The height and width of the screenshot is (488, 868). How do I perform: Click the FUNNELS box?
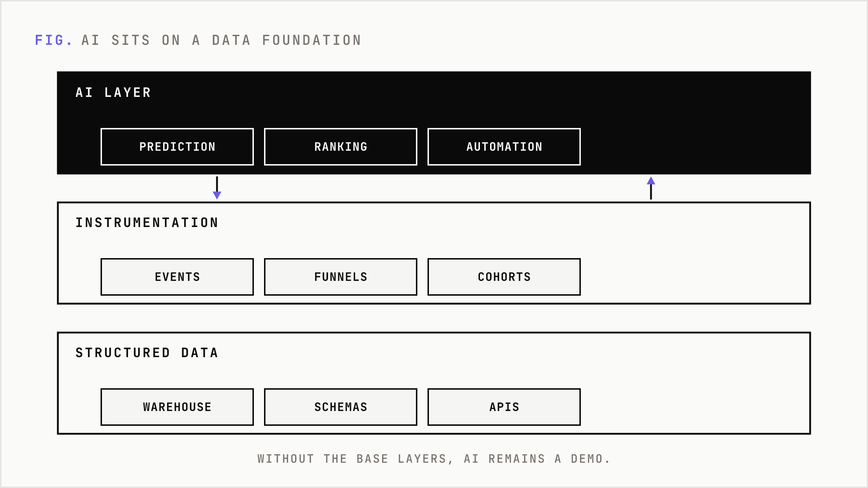(341, 277)
